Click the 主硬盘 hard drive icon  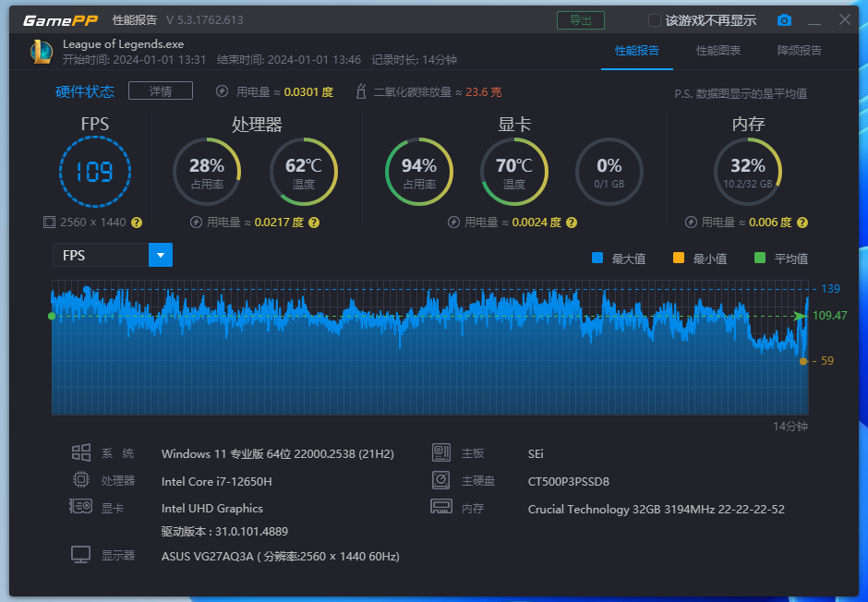coord(440,480)
